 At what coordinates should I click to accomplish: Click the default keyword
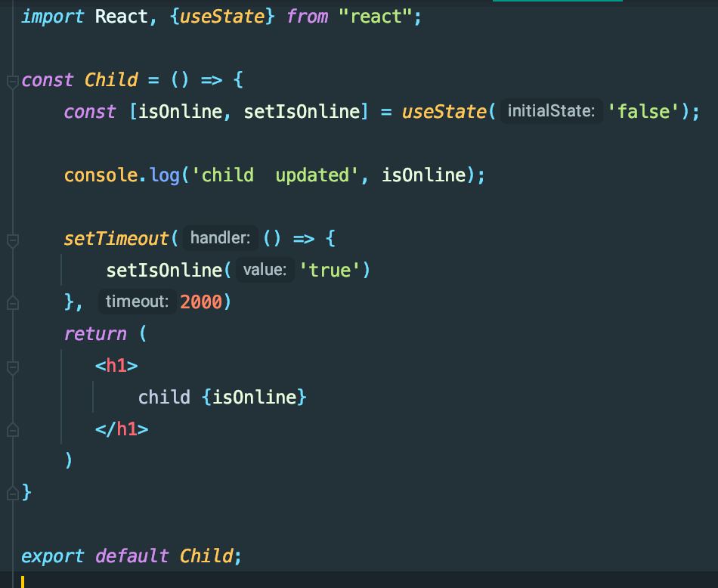tap(132, 556)
